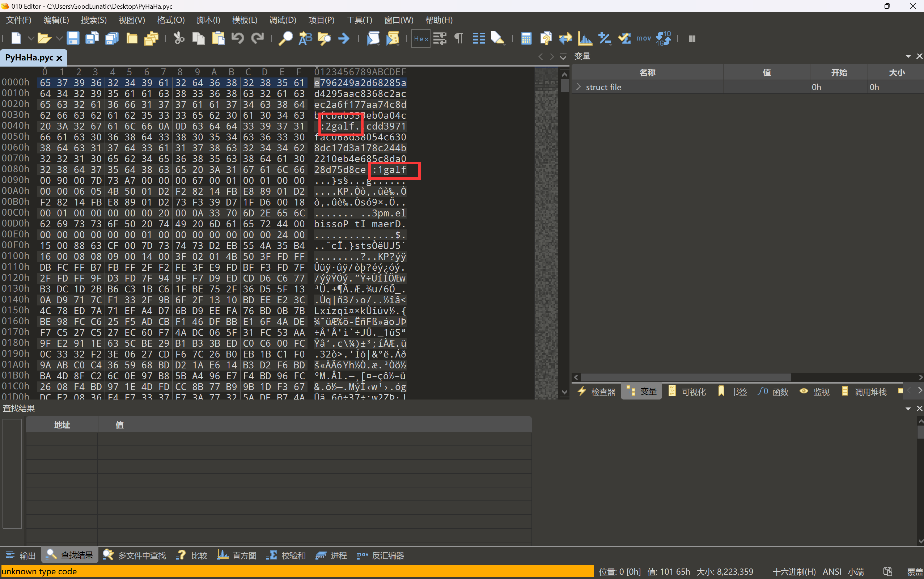The height and width of the screenshot is (579, 924).
Task: Open the 查找结果 panel options dropdown
Action: (908, 409)
